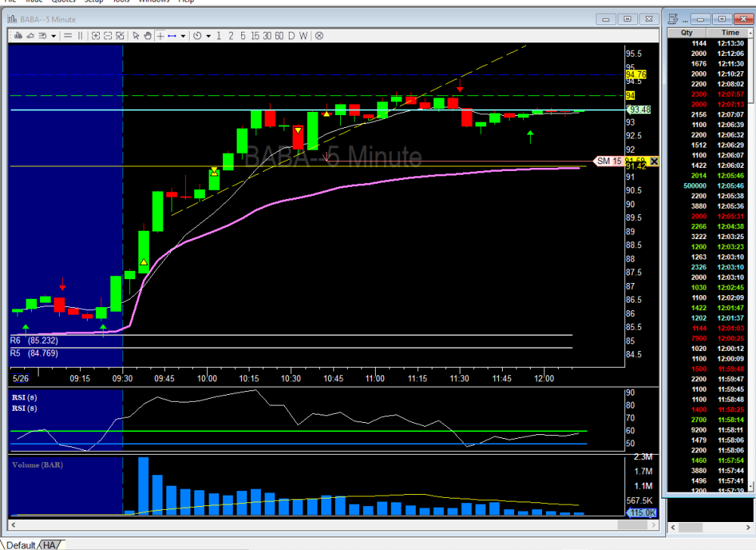Click chart horizontal scrollbar left arrow
This screenshot has height=550, width=756.
coord(13,524)
